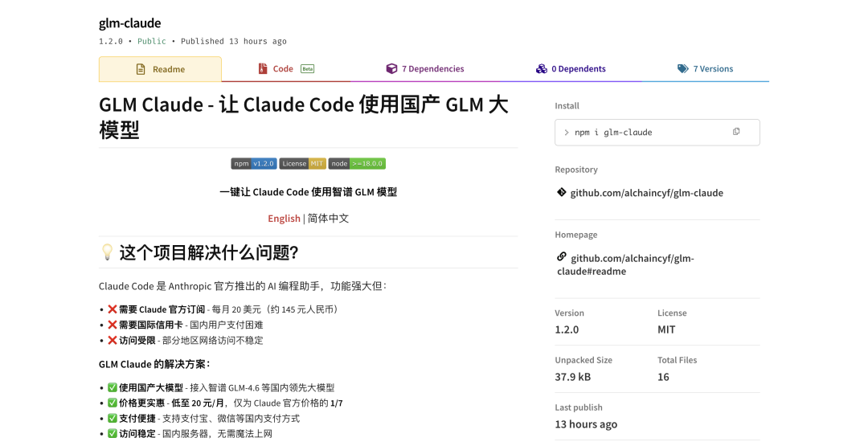Image resolution: width=868 pixels, height=446 pixels.
Task: Click the Dependencies cube icon
Action: pyautogui.click(x=391, y=68)
